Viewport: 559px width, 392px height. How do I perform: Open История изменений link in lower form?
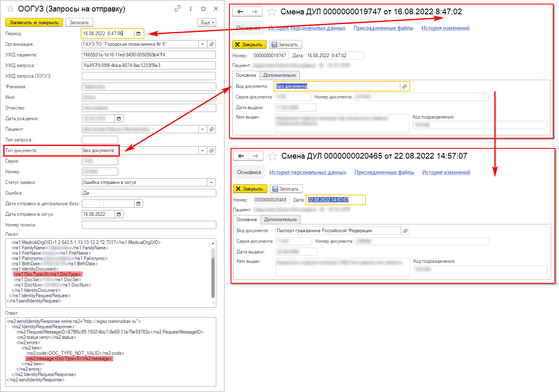(446, 172)
